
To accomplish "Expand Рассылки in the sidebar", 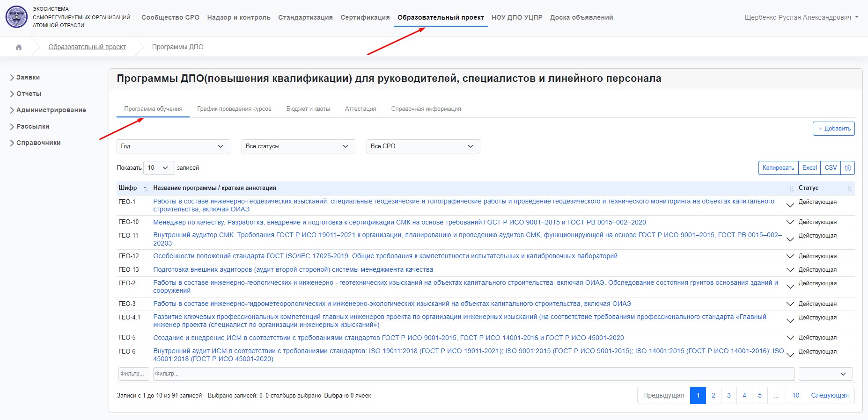I will (29, 126).
